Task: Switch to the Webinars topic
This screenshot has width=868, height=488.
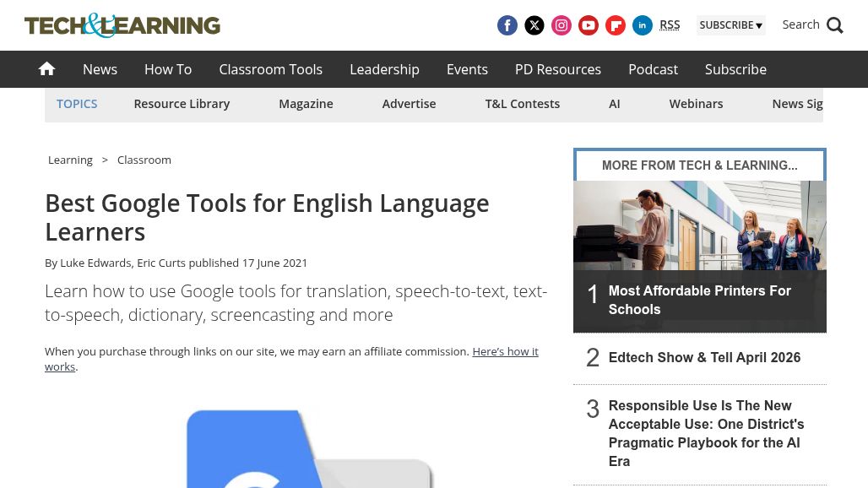Action: [x=696, y=103]
